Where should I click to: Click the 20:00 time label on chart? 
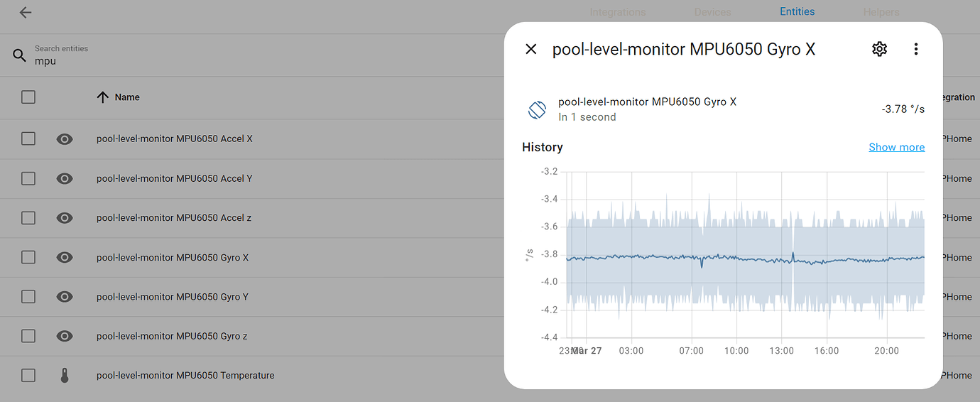886,351
